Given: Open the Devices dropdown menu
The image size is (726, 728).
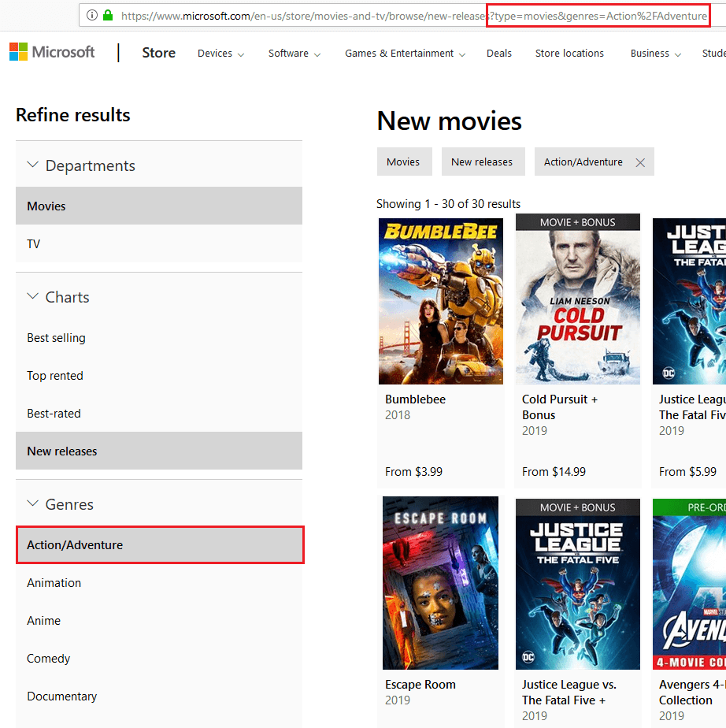Looking at the screenshot, I should tap(220, 54).
